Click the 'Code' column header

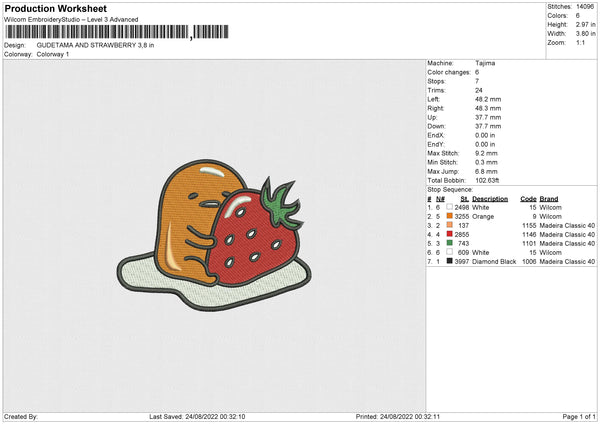tap(528, 199)
